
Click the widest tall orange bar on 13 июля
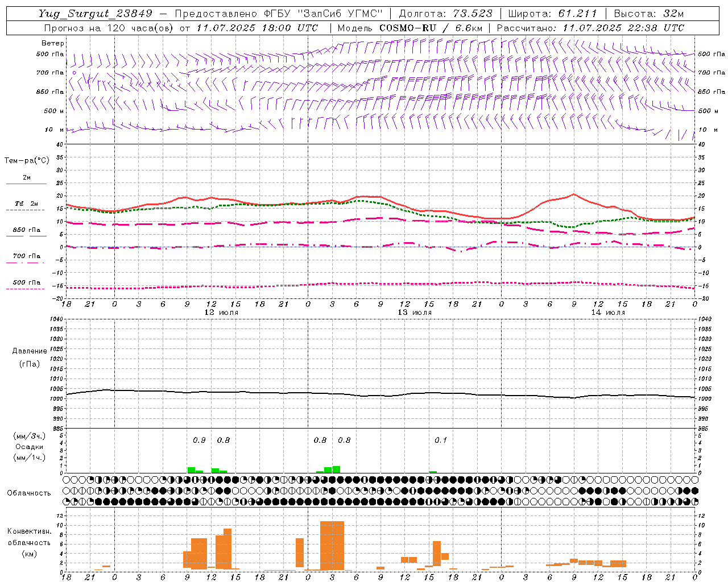coord(332,546)
